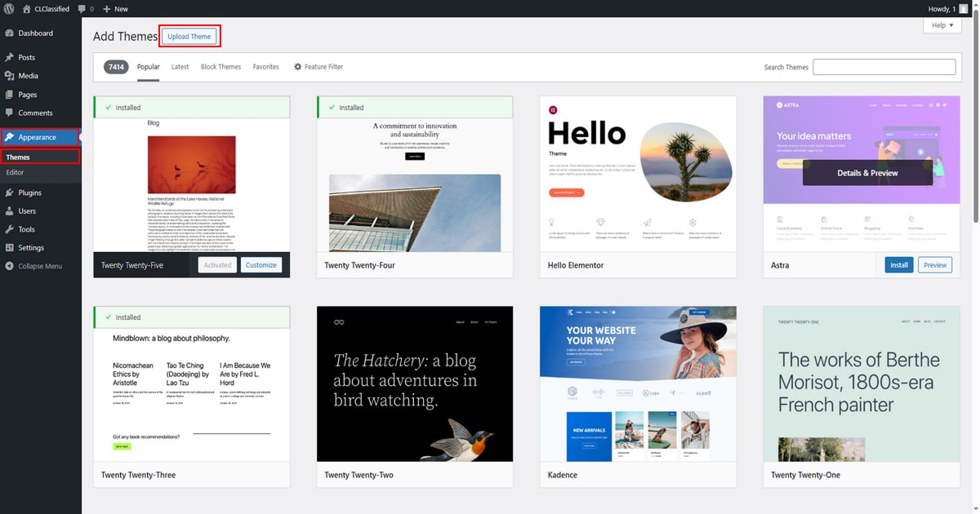Focus the Search Themes input field

[884, 67]
